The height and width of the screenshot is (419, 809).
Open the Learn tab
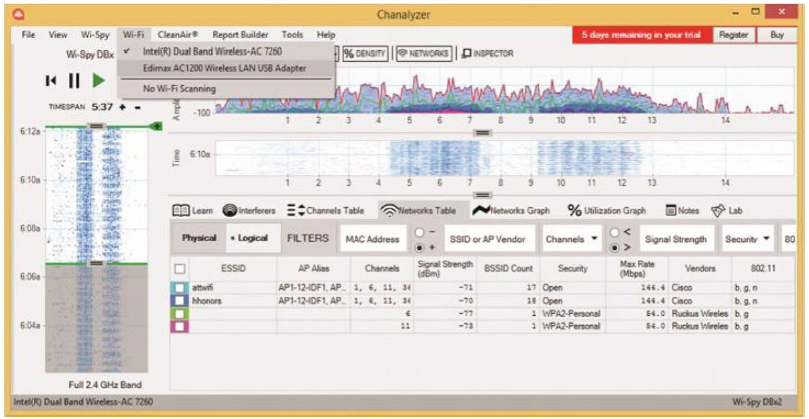pos(192,211)
